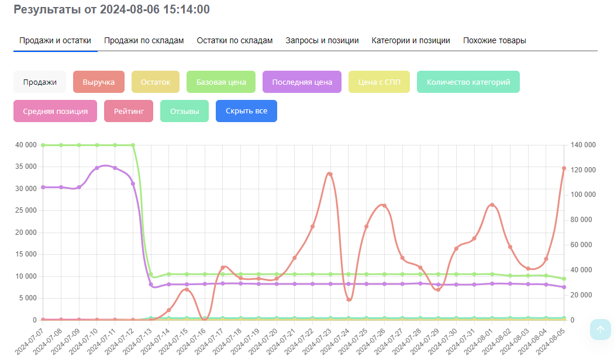Toggle the Отзывы series button
Image resolution: width=614 pixels, height=364 pixels.
[184, 111]
